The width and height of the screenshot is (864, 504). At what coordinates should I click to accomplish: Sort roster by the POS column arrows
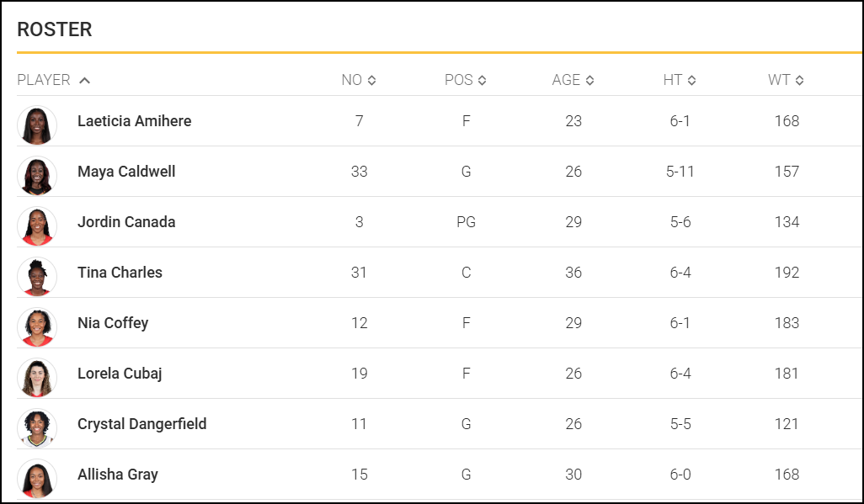pyautogui.click(x=483, y=81)
